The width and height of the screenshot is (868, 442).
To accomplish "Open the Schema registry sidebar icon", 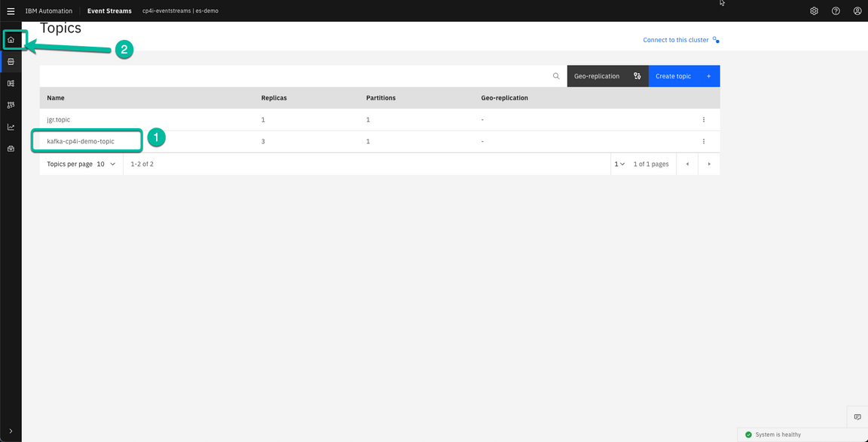I will [x=11, y=83].
